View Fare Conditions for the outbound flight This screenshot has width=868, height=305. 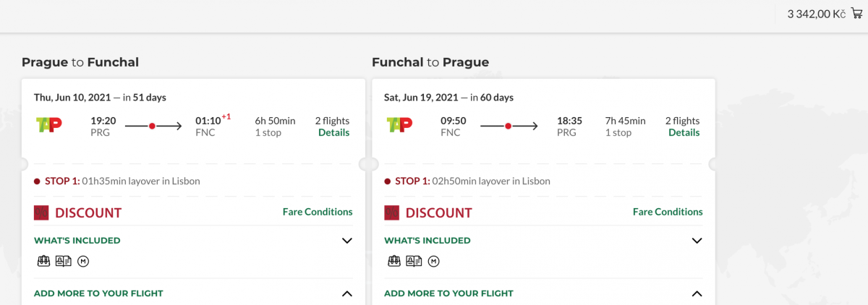coord(318,212)
